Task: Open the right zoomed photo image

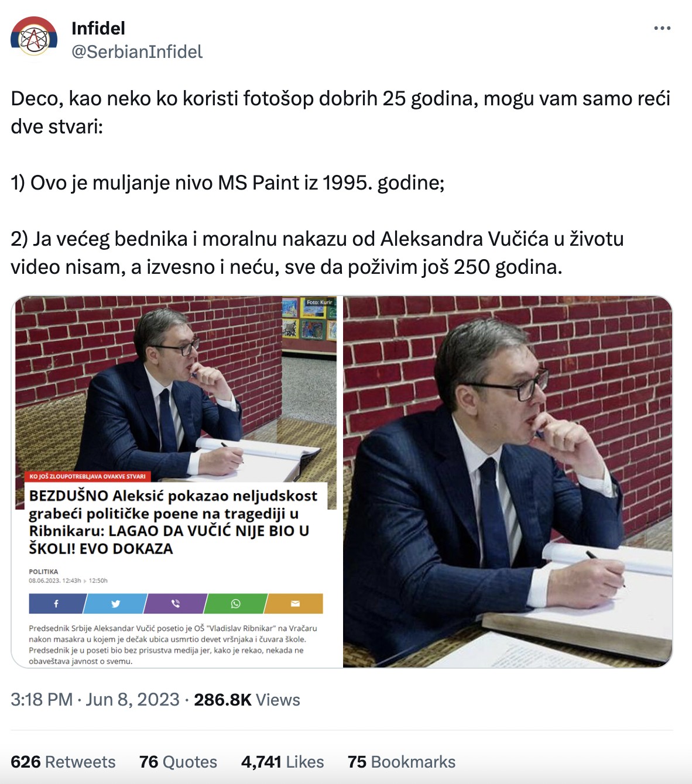Action: pos(508,482)
